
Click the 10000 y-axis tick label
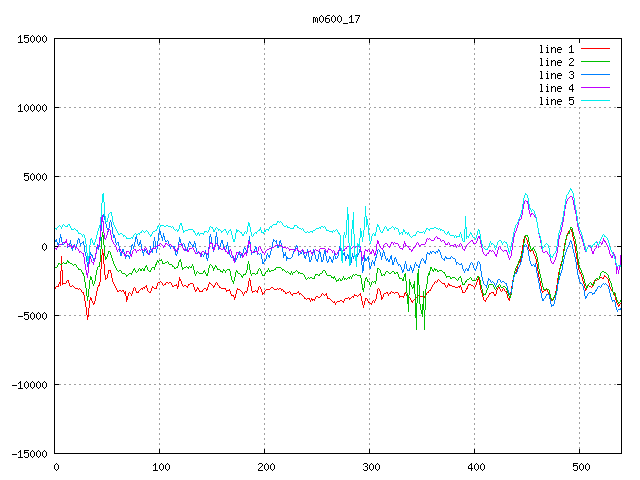(x=32, y=108)
